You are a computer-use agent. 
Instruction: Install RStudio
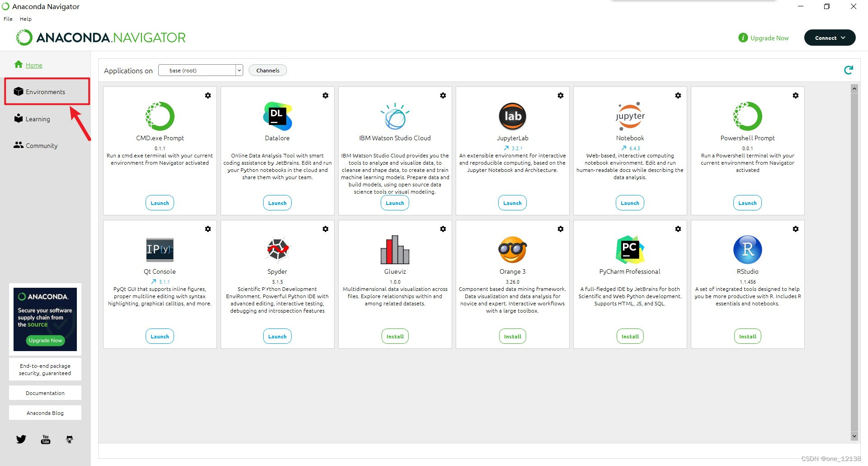748,336
